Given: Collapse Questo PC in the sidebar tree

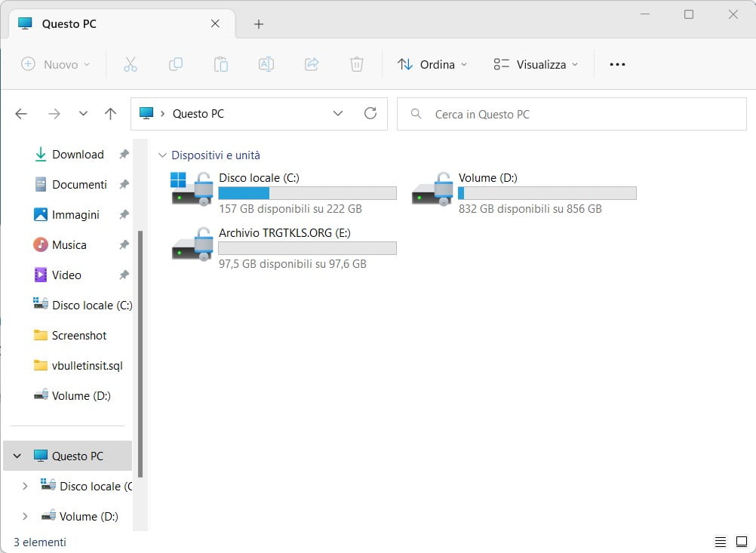Looking at the screenshot, I should click(x=17, y=456).
